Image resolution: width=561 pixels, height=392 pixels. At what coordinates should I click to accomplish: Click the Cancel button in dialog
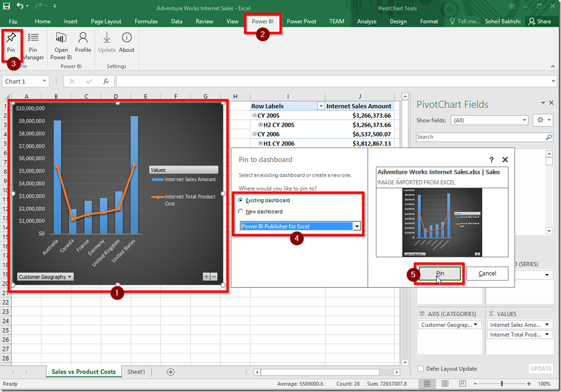[487, 274]
